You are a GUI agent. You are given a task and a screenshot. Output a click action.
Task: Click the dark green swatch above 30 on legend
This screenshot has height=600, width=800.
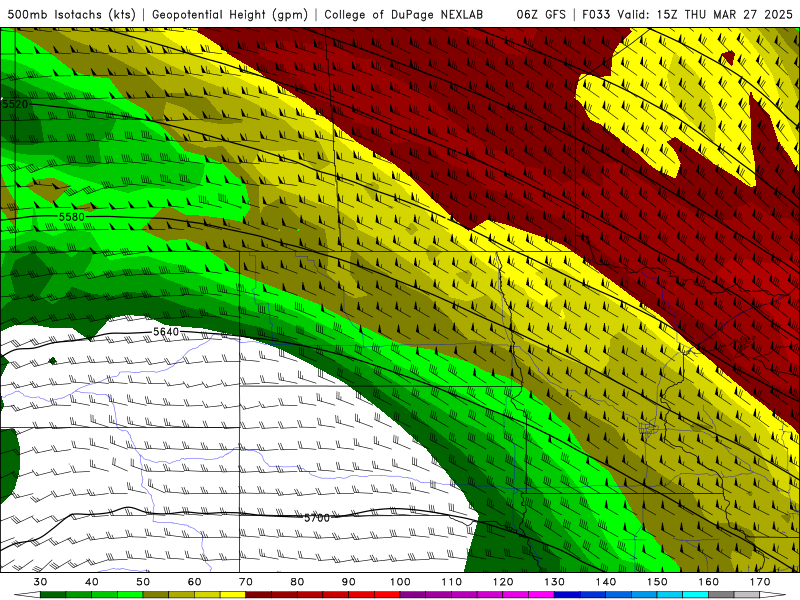(53, 595)
